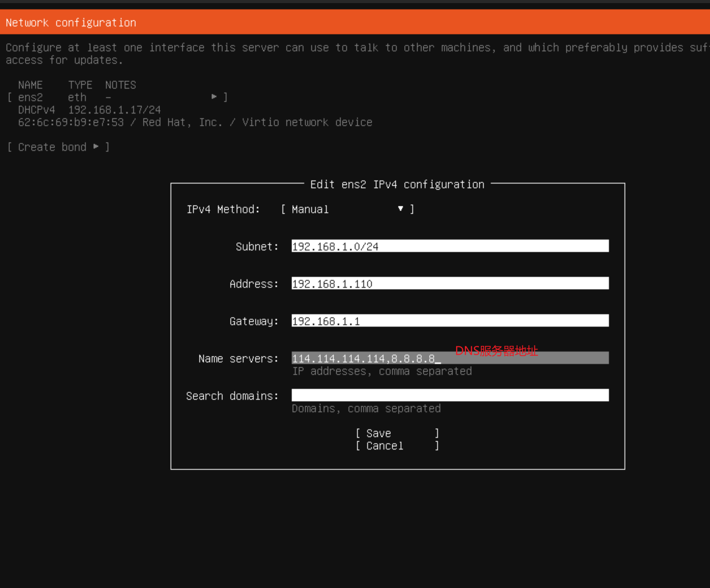Click the Search domains input field

pos(450,396)
